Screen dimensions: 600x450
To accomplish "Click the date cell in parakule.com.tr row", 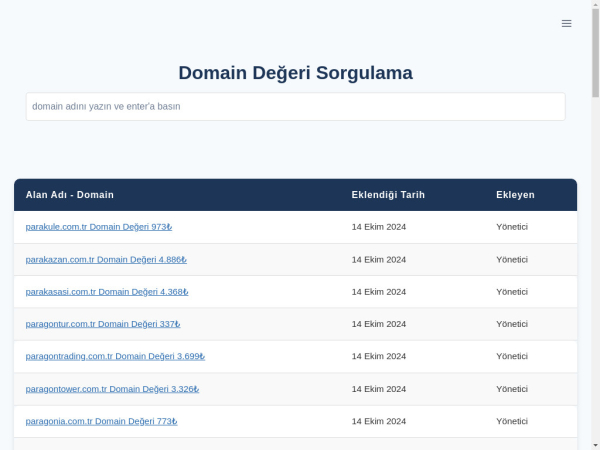I will (x=379, y=227).
